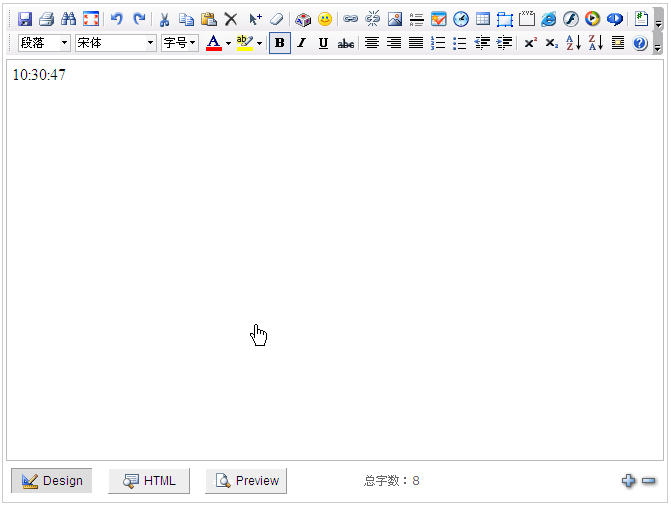The image size is (671, 505).
Task: Open Find with the binoculars icon
Action: [x=68, y=19]
